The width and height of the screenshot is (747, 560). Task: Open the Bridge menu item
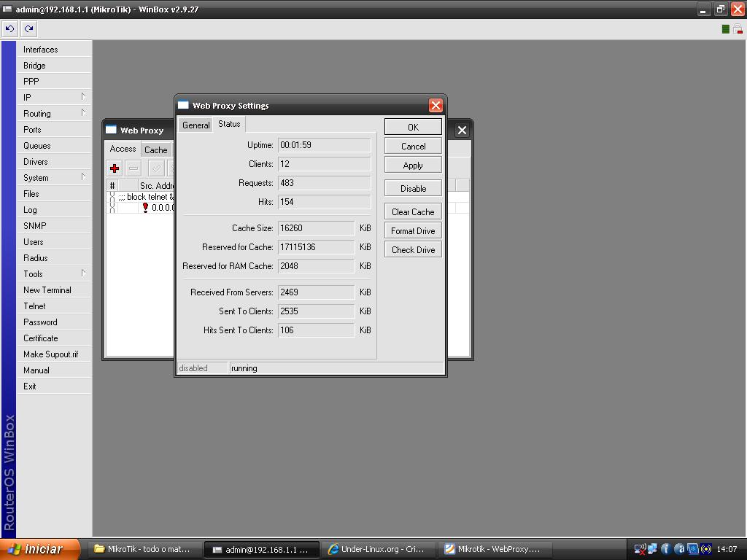coord(54,65)
